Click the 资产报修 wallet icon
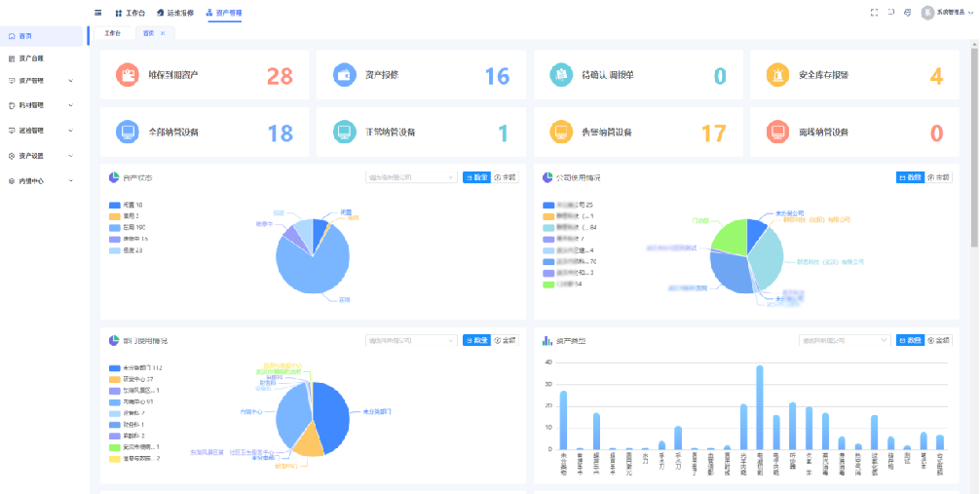The height and width of the screenshot is (494, 980). coord(344,75)
